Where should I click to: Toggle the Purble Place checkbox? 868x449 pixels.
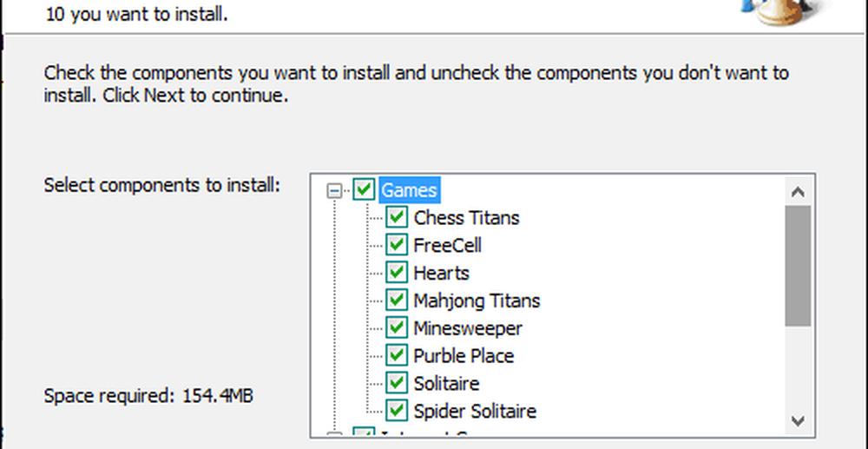(x=397, y=356)
